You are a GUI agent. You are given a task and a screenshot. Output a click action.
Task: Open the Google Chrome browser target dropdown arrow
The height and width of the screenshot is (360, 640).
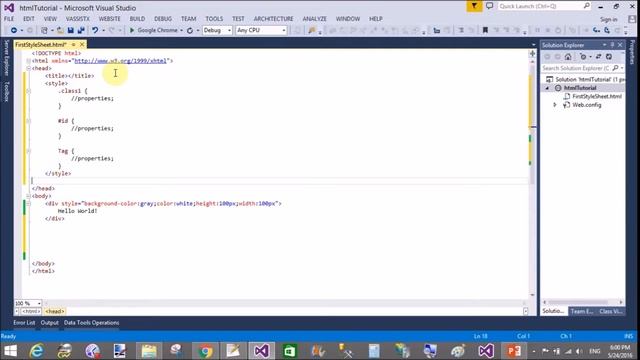[181, 31]
